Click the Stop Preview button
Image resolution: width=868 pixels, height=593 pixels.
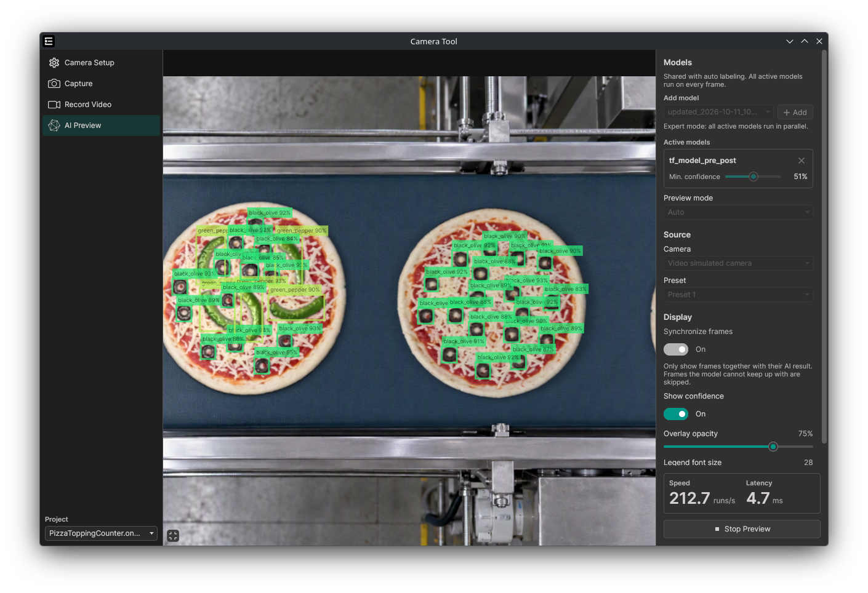742,529
